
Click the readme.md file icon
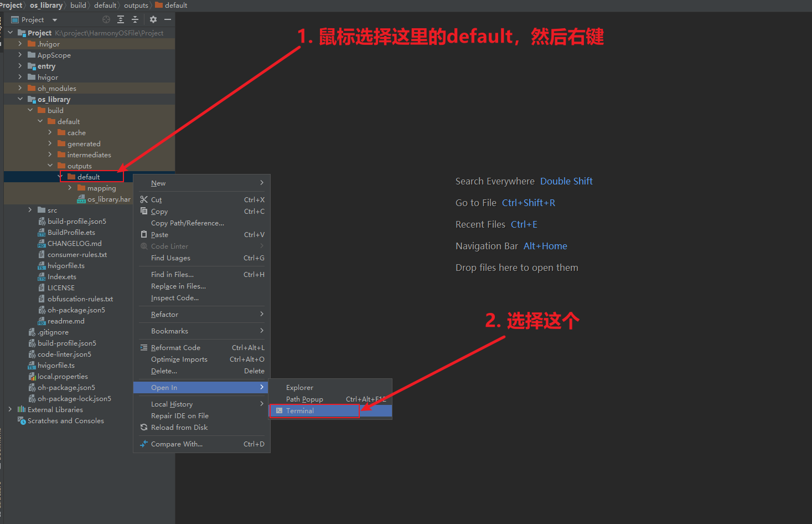click(x=42, y=321)
